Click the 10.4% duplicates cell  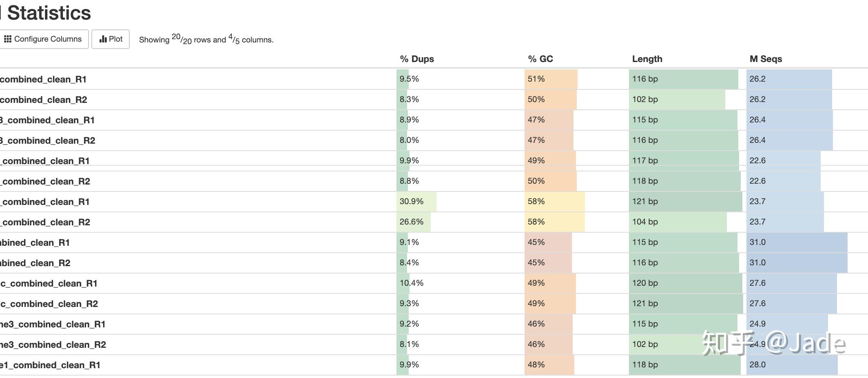click(412, 283)
